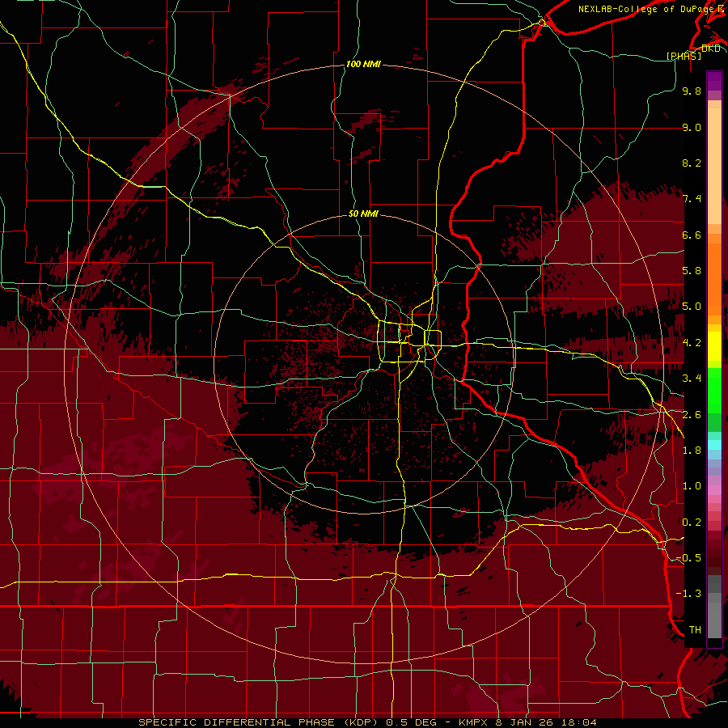Click the 1.8 value on the color scale
728x728 pixels.
point(692,451)
